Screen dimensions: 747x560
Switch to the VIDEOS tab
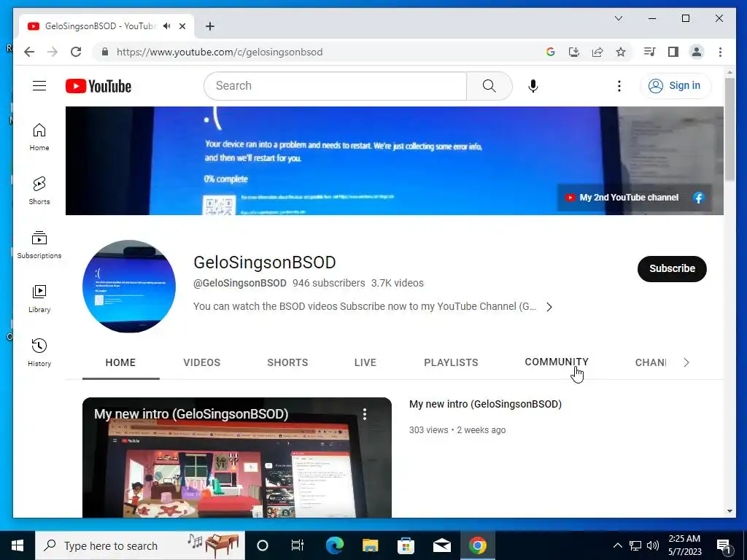point(201,362)
